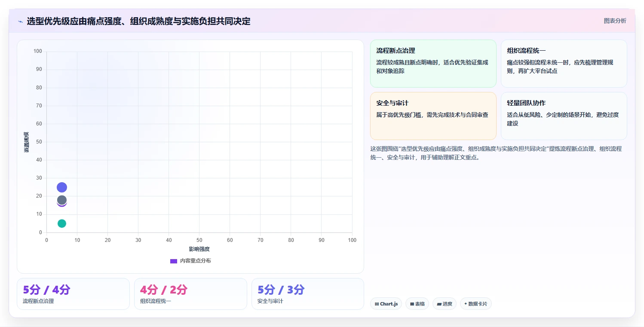Screen dimensions: 644x327
Task: Toggle the 内容重点分布 legend color swatch
Action: [174, 261]
